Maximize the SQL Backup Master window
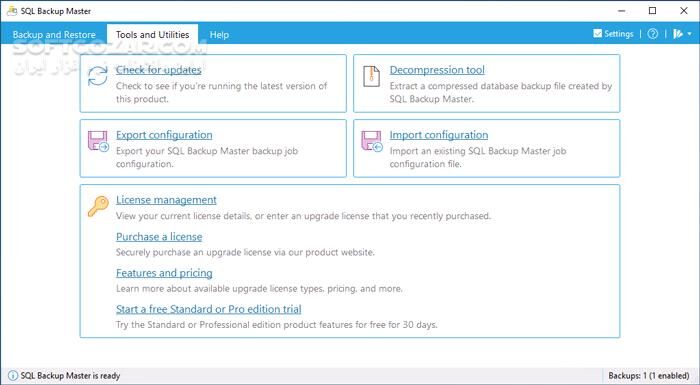 653,11
